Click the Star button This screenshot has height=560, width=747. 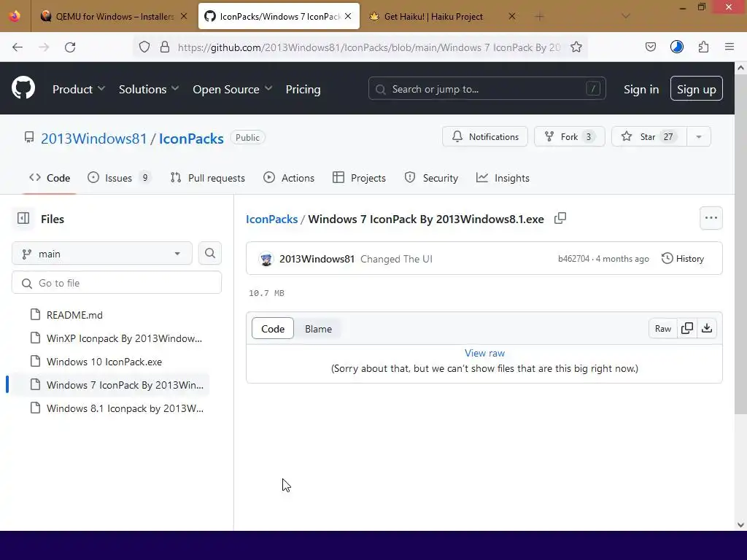click(649, 136)
